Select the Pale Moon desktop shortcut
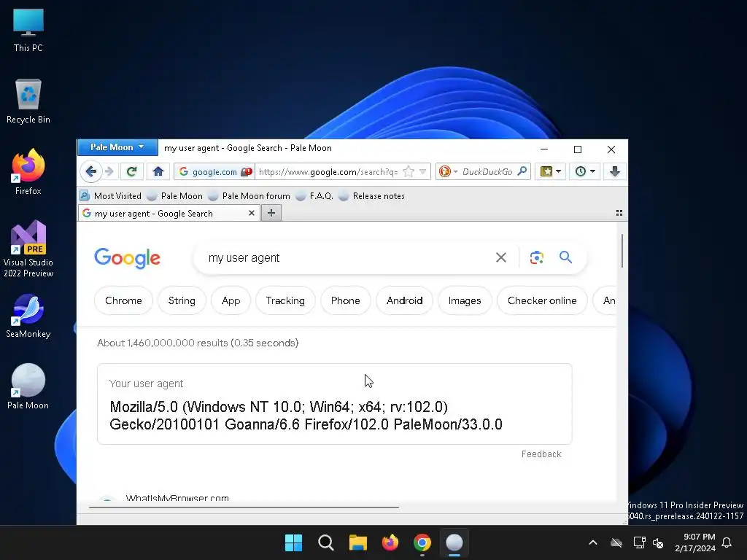The height and width of the screenshot is (560, 747). tap(28, 386)
